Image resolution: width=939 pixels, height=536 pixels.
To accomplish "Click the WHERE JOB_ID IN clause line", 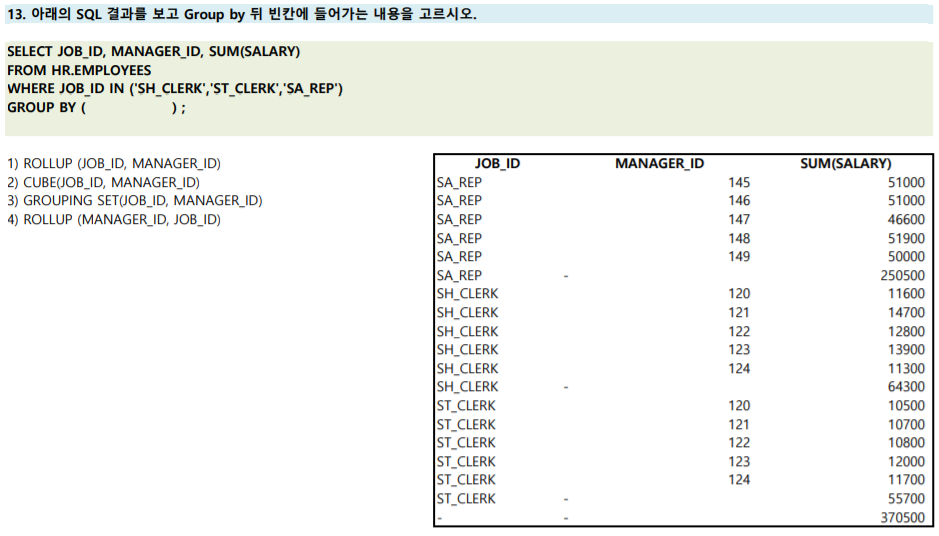I will click(x=175, y=89).
